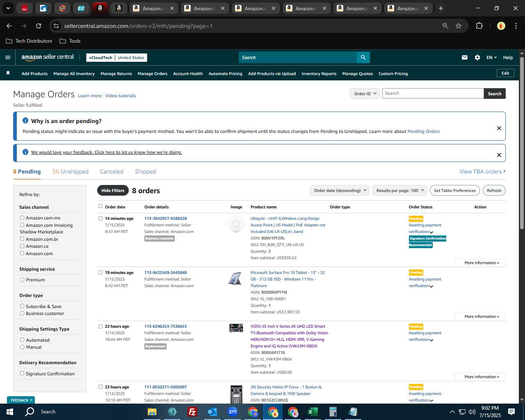Expand More information for order 113-9425549-2445048

click(480, 316)
